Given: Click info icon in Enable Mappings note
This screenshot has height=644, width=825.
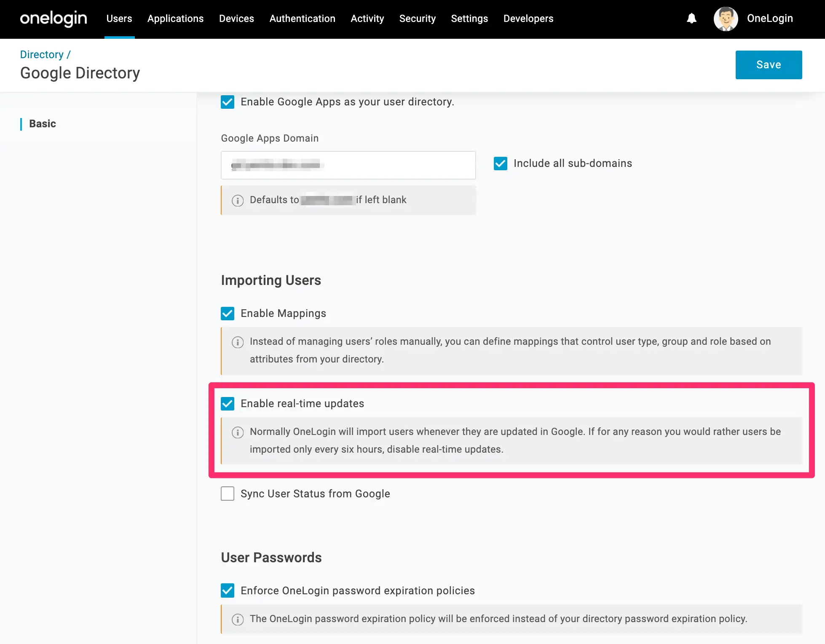Looking at the screenshot, I should tap(238, 342).
